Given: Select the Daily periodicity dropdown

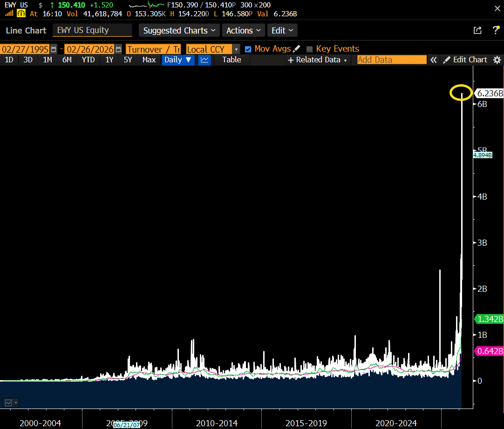Looking at the screenshot, I should pos(178,60).
